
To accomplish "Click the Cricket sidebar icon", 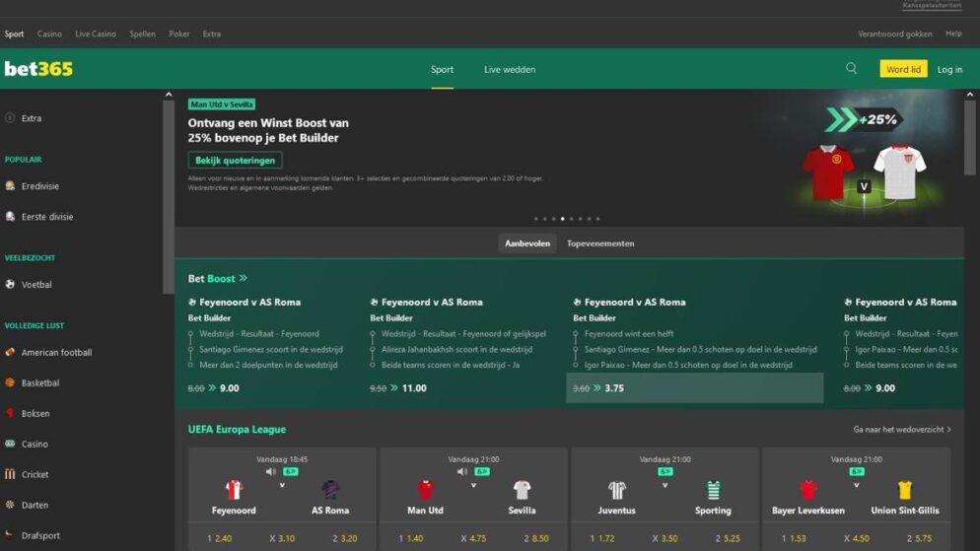I will [10, 474].
